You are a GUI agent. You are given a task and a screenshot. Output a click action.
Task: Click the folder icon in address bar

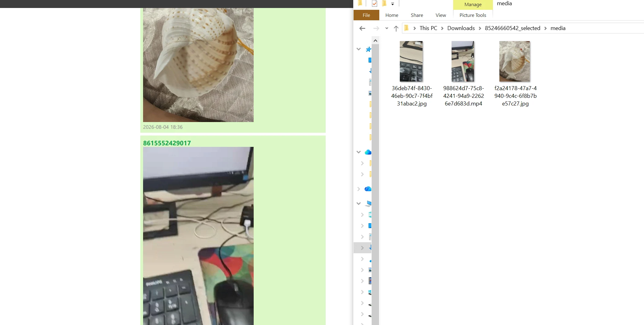click(x=406, y=28)
